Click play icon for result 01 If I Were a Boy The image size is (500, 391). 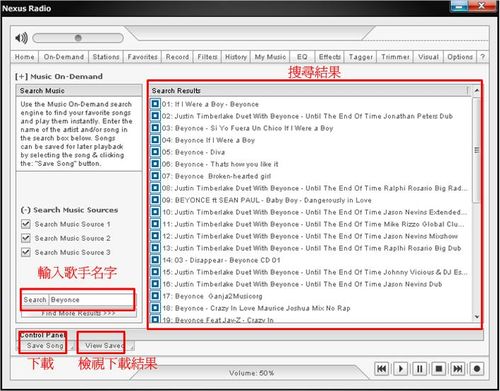coord(155,104)
